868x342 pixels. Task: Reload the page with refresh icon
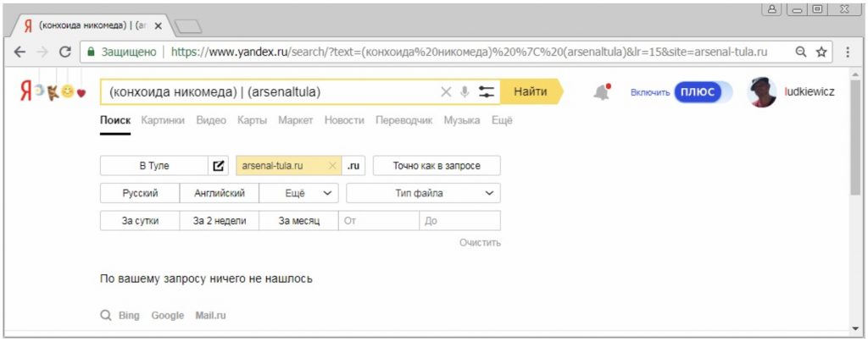[x=65, y=52]
